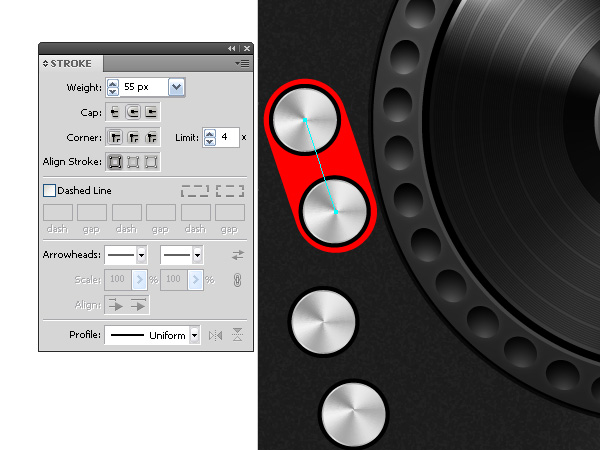
Task: Cycle the Stroke panel display options arrows
Action: point(46,64)
